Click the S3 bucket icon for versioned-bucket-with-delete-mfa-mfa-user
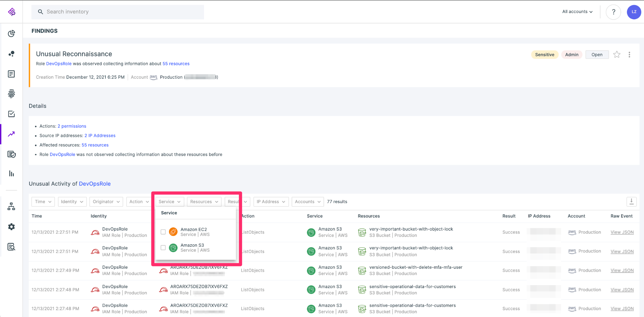The image size is (644, 317). [362, 271]
